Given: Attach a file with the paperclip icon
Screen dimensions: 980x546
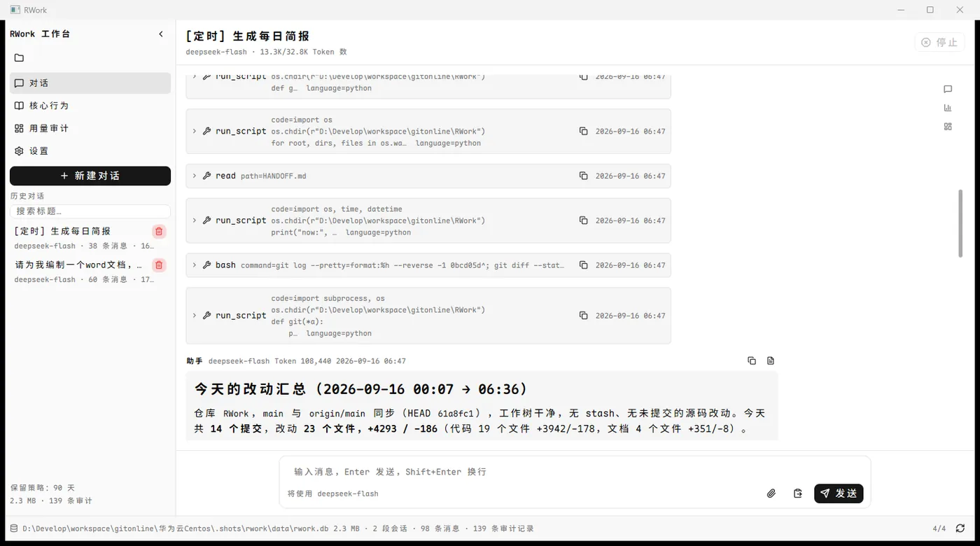Looking at the screenshot, I should click(771, 493).
